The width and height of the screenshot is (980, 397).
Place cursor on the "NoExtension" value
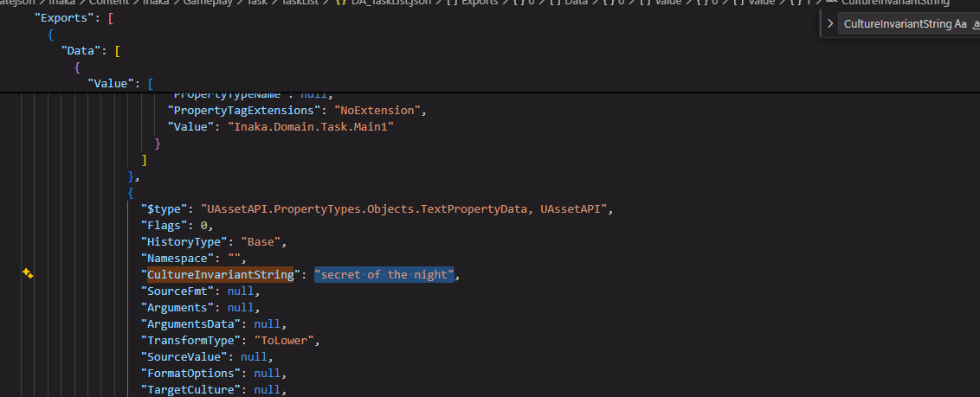click(x=381, y=111)
